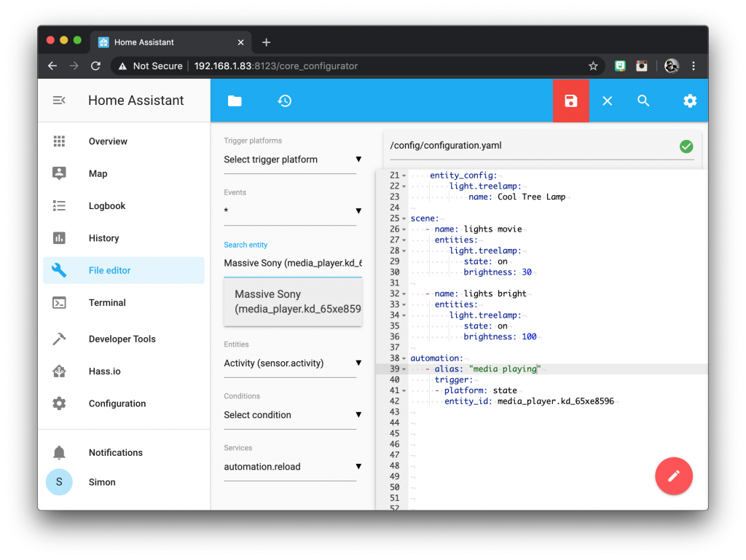This screenshot has width=746, height=560.
Task: Click the Hass.io house icon
Action: pyautogui.click(x=59, y=371)
